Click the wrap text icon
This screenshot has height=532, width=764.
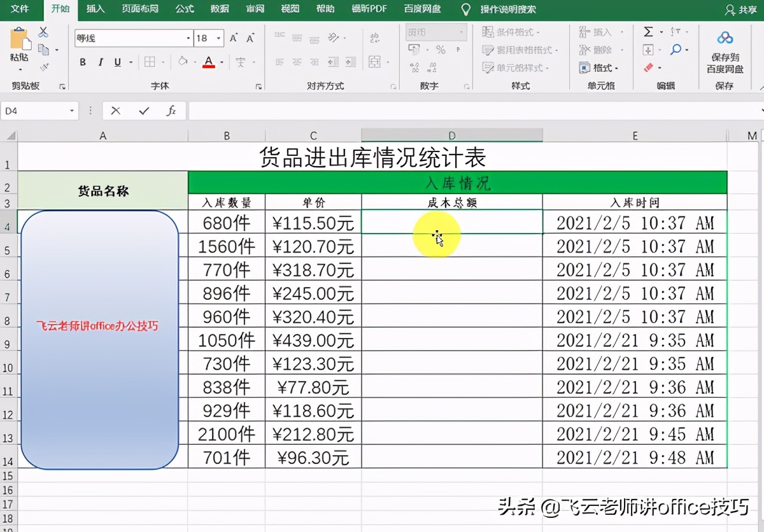pos(374,38)
